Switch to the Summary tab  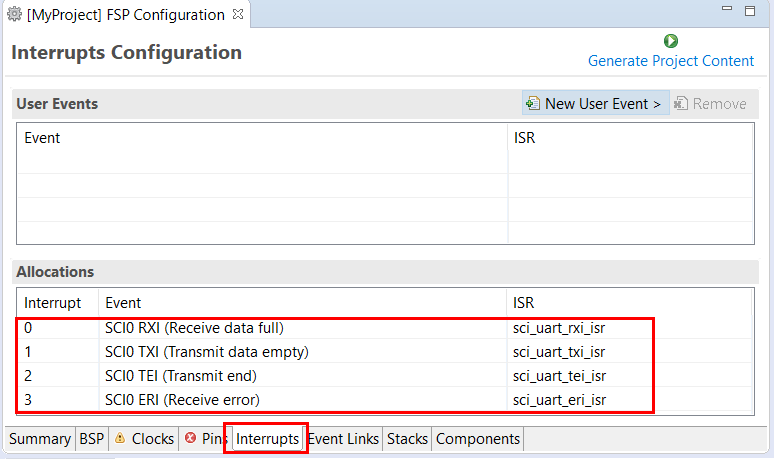click(40, 439)
